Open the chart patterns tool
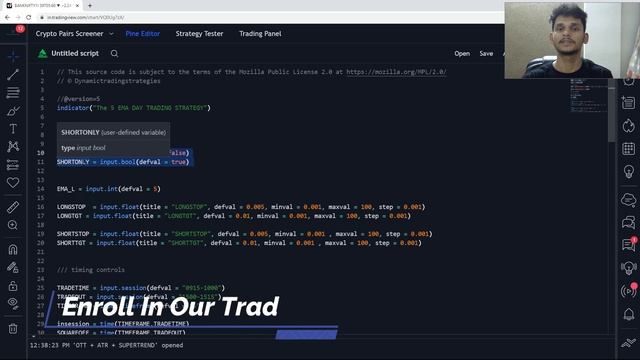 [x=13, y=147]
